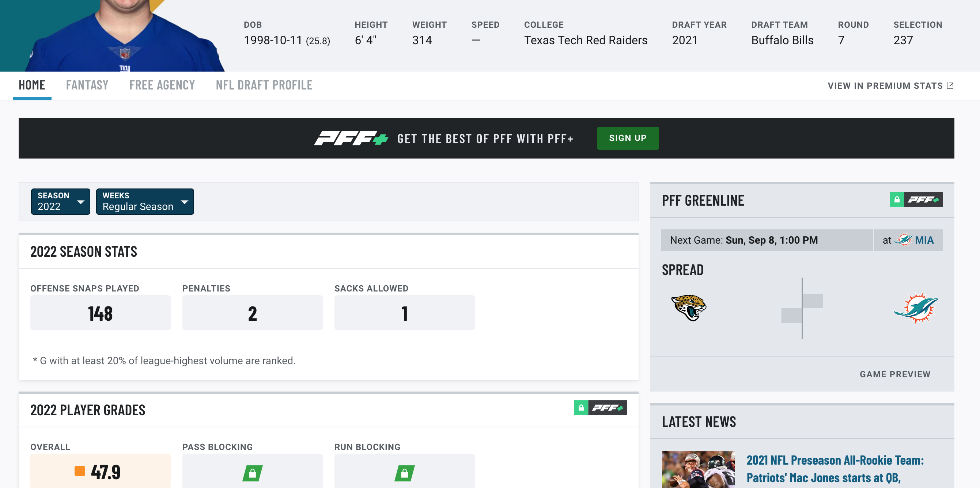980x488 pixels.
Task: Open the news article thumbnail image
Action: 699,469
